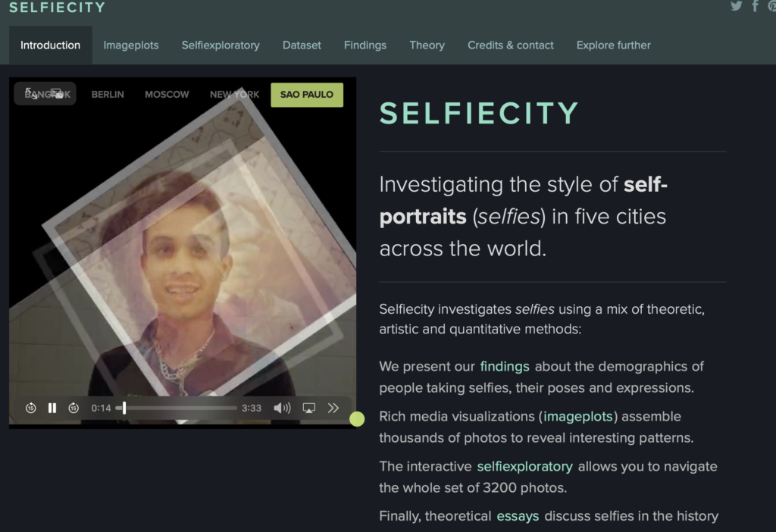Open the imageplots text link
Screen dimensions: 776x532
pyautogui.click(x=578, y=416)
